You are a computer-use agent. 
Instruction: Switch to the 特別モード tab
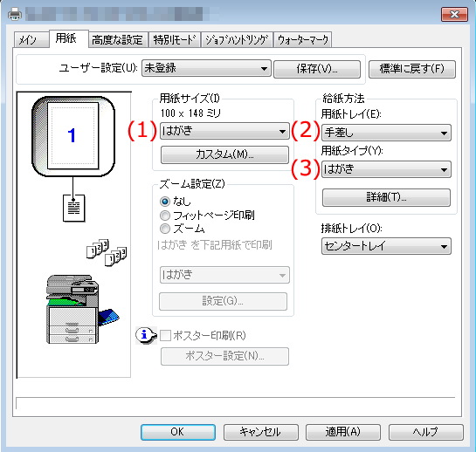tap(175, 40)
